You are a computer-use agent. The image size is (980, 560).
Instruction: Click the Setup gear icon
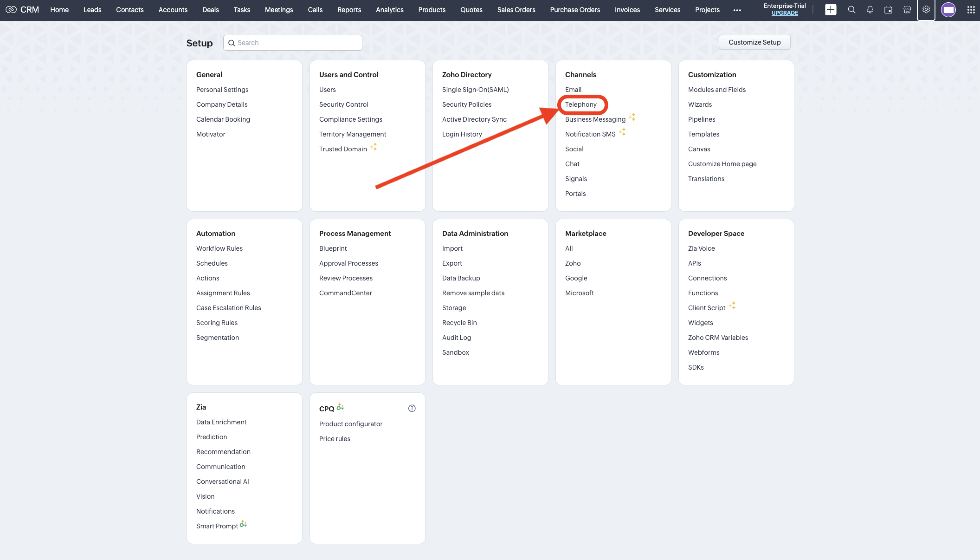(926, 10)
